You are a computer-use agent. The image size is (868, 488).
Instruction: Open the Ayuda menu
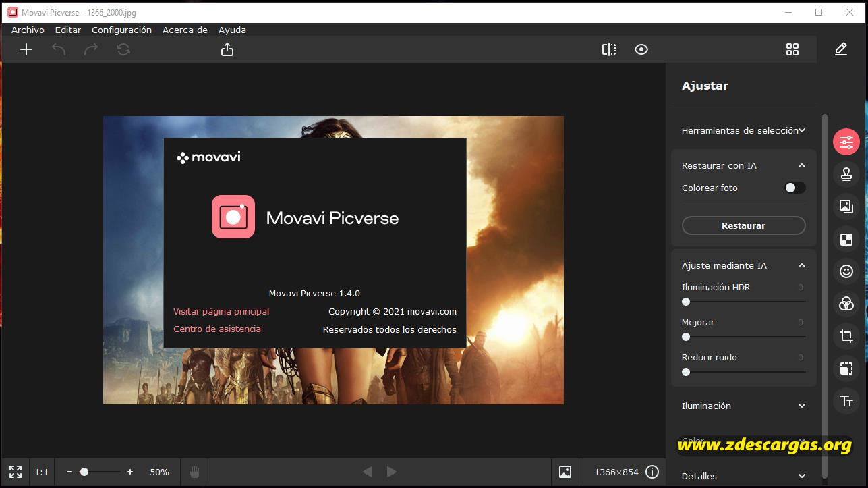(x=232, y=30)
